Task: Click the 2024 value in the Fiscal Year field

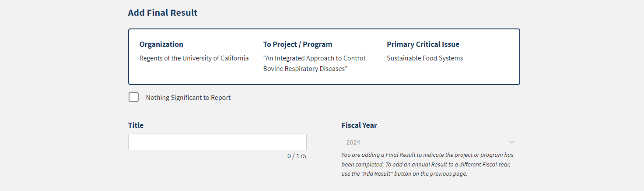Action: tap(353, 142)
